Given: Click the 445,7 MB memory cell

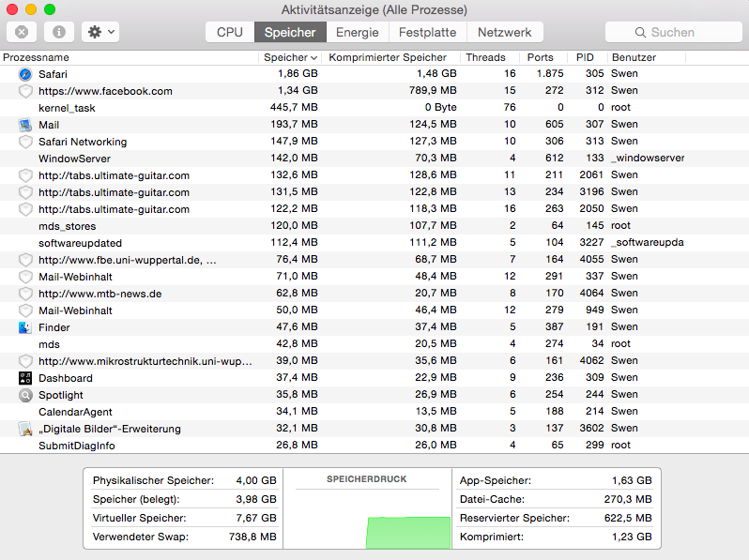Looking at the screenshot, I should 294,108.
